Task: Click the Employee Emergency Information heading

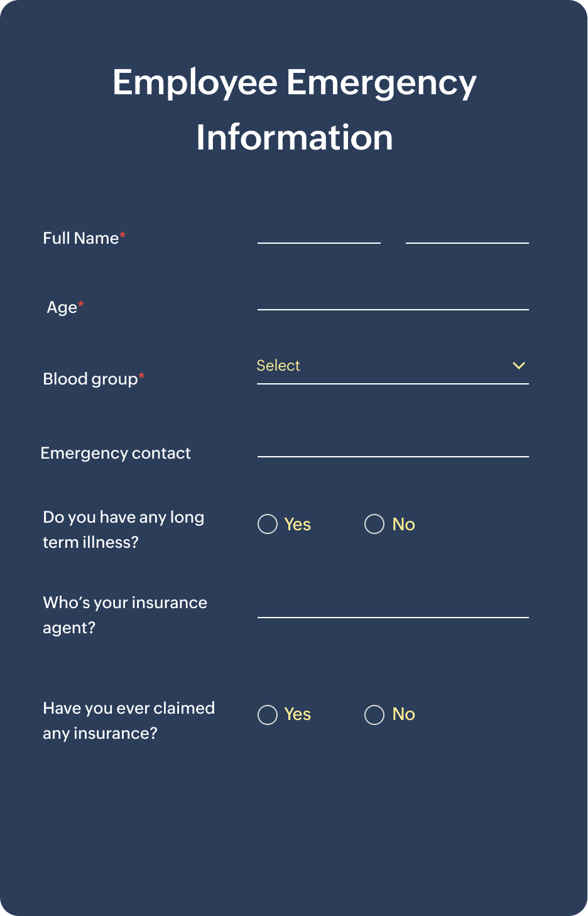Action: (x=294, y=110)
